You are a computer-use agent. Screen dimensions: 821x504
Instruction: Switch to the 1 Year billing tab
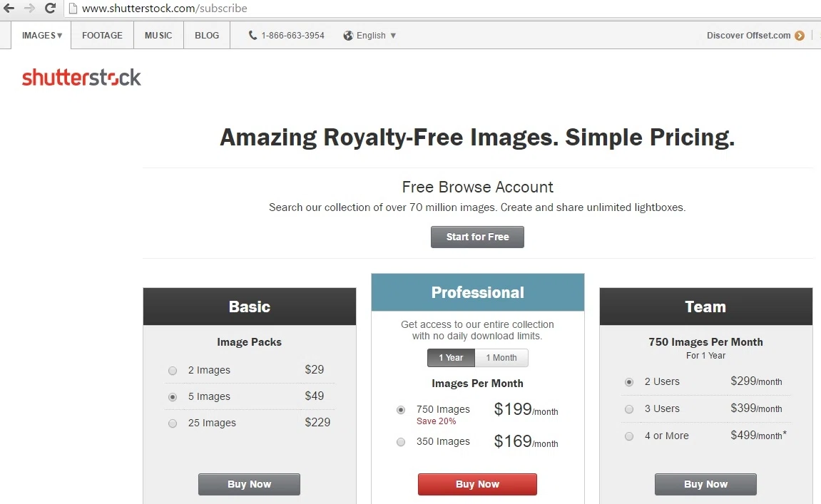pos(451,357)
